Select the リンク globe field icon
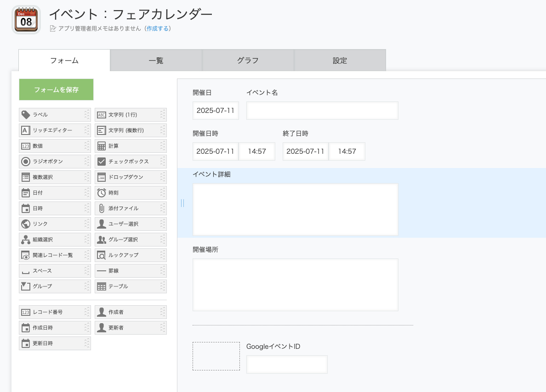 coord(25,224)
